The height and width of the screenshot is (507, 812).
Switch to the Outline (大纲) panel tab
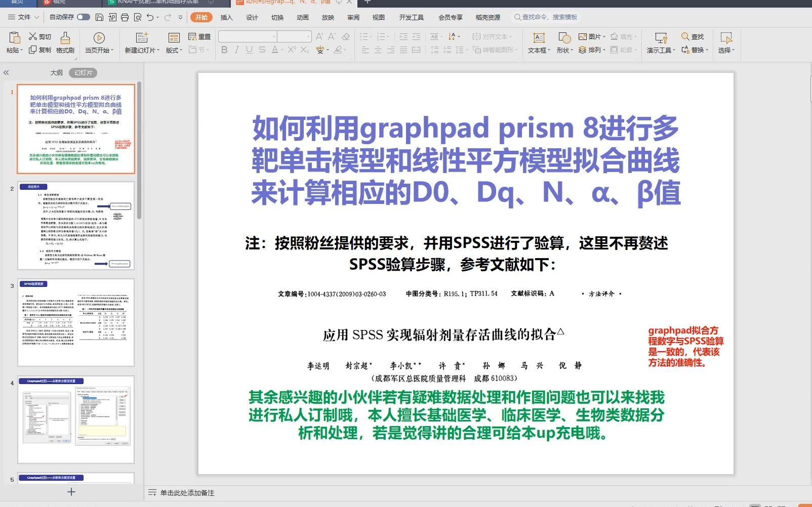point(57,72)
